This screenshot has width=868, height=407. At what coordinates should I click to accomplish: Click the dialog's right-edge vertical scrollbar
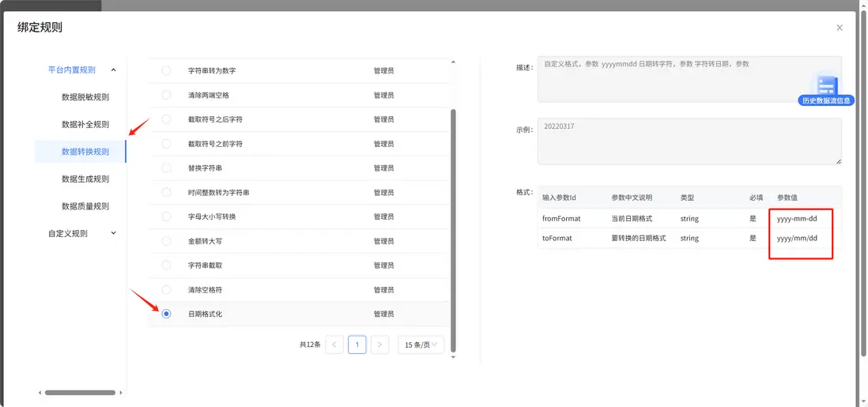click(865, 183)
